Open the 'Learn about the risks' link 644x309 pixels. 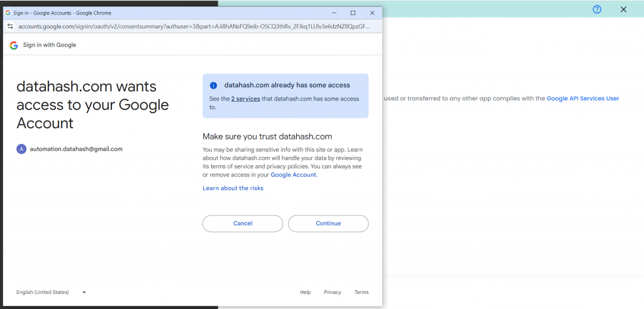[233, 188]
